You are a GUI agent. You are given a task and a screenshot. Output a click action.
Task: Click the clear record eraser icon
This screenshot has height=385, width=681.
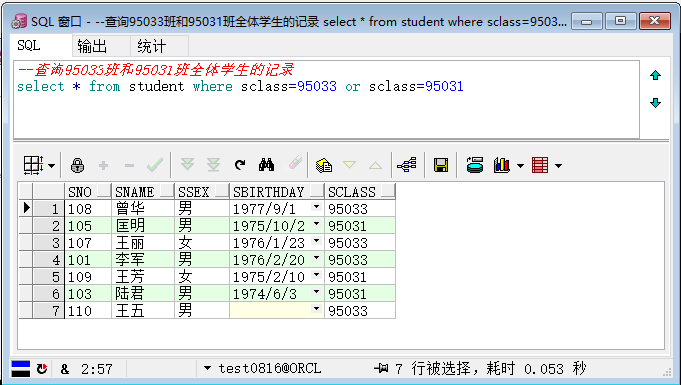(295, 163)
